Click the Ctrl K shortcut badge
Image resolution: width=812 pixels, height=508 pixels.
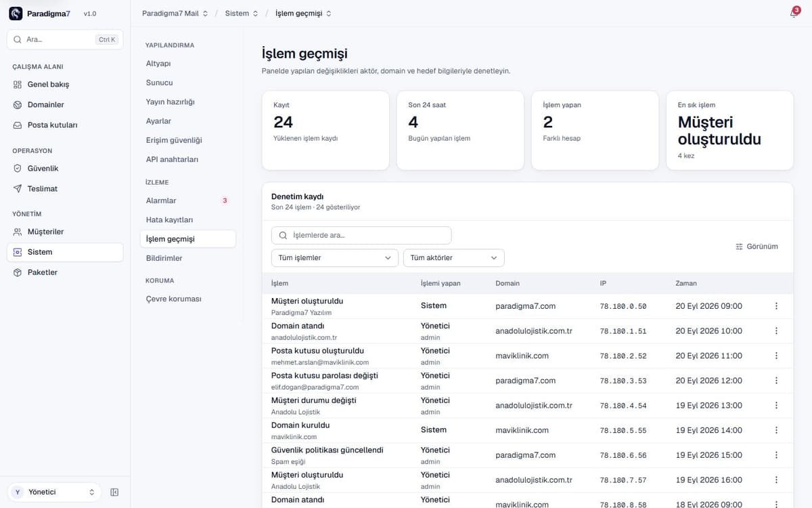tap(108, 40)
